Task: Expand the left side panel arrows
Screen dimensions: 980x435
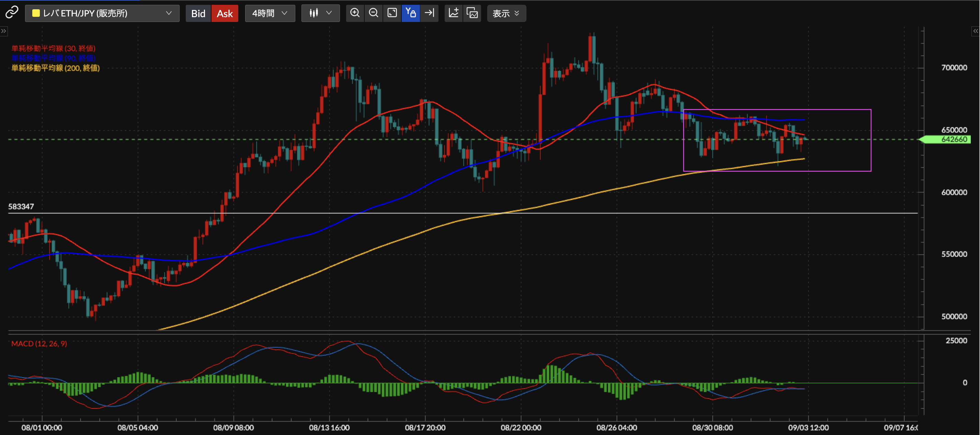Action: point(3,31)
